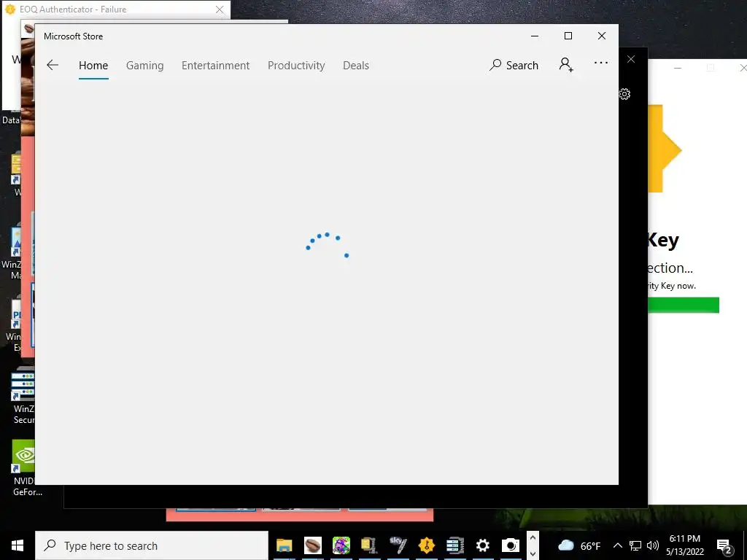Open the Camera app on taskbar
This screenshot has height=560, width=747.
pyautogui.click(x=511, y=545)
